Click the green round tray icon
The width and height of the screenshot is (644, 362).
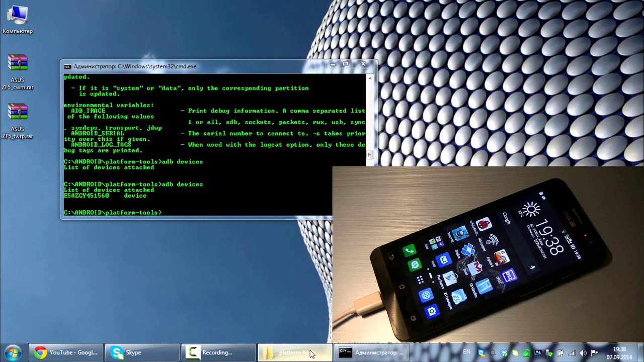point(515,353)
